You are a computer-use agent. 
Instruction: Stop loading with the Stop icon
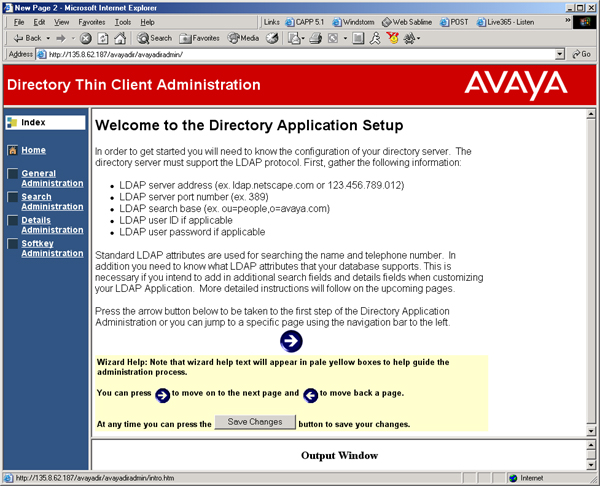(x=86, y=38)
